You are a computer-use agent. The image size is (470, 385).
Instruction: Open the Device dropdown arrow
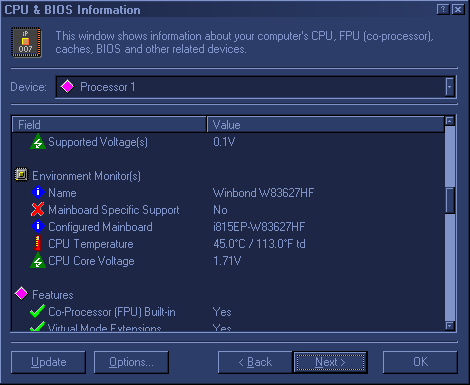(x=450, y=87)
